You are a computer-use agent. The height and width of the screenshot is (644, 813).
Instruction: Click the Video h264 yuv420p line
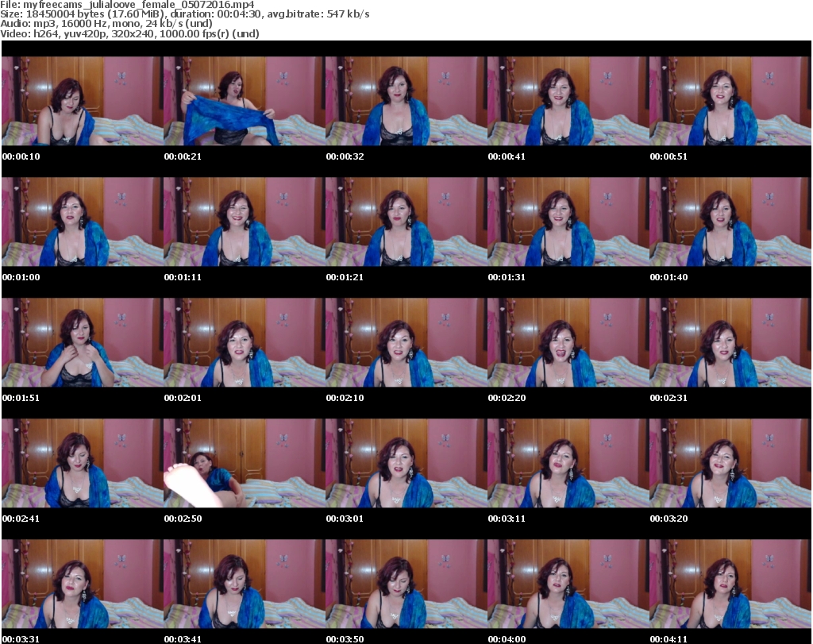[129, 33]
